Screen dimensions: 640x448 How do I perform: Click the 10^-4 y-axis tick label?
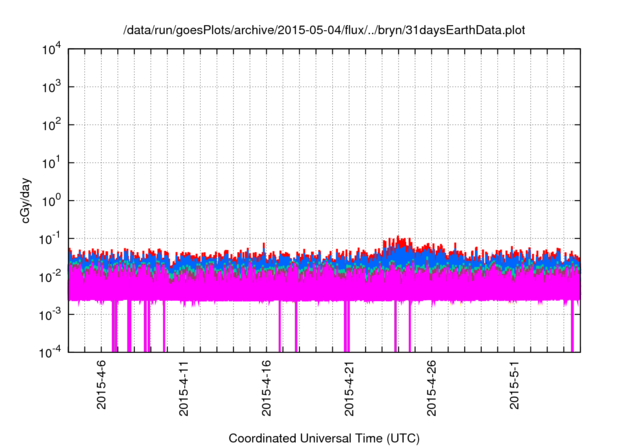(x=50, y=352)
